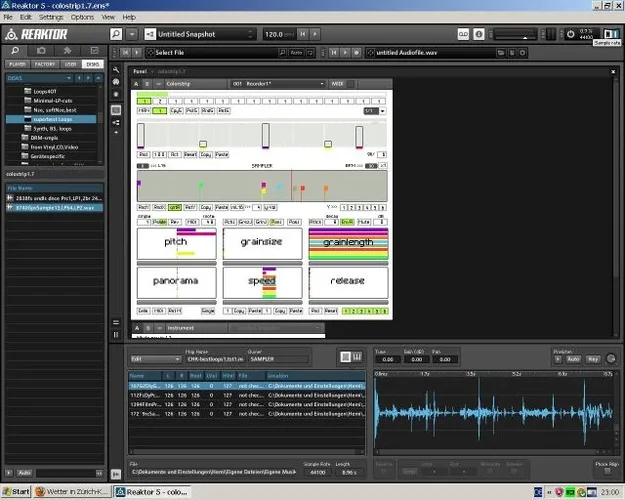Click the Tune value field showing 0.00
The width and height of the screenshot is (625, 500).
[x=388, y=359]
